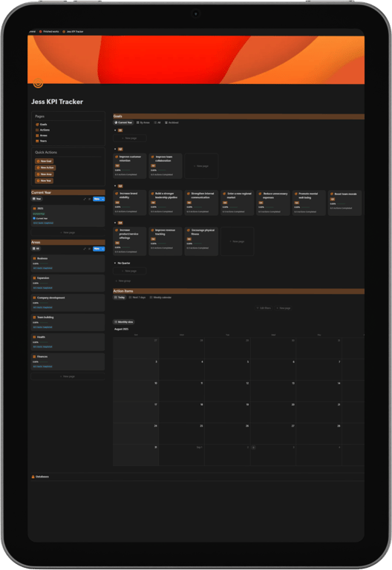Click the New Goal quick action button
392x570 pixels.
[45, 161]
